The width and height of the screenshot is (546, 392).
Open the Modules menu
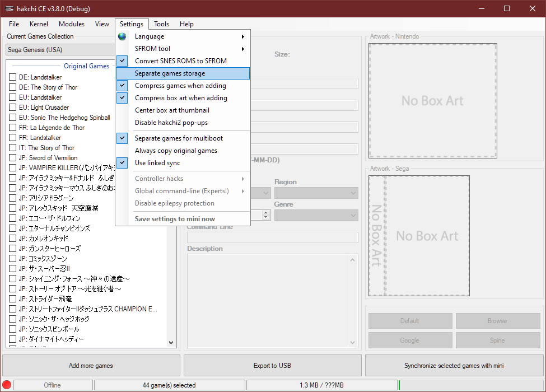(72, 24)
